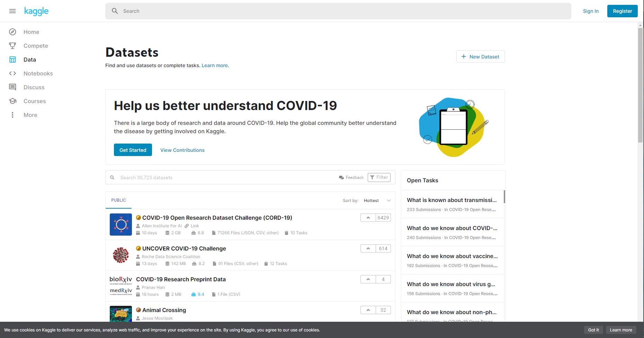
Task: Open the bioRxiv medRxiv thumbnail
Action: pyautogui.click(x=121, y=286)
